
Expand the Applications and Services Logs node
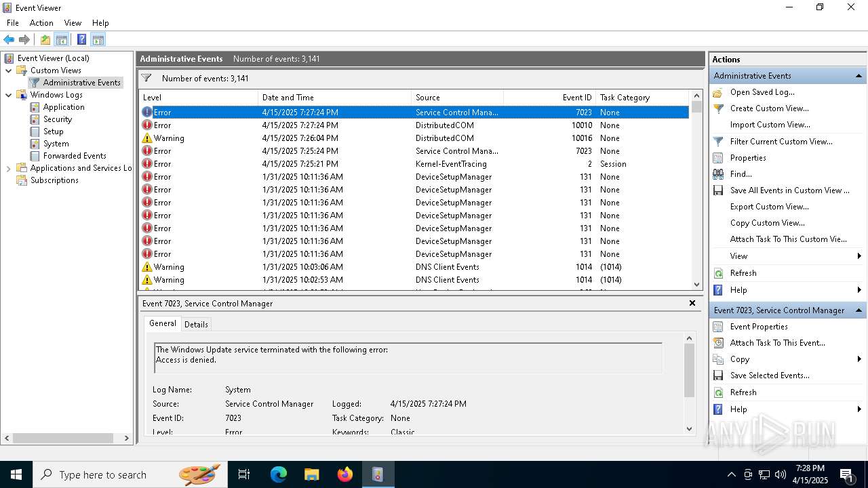pos(9,168)
